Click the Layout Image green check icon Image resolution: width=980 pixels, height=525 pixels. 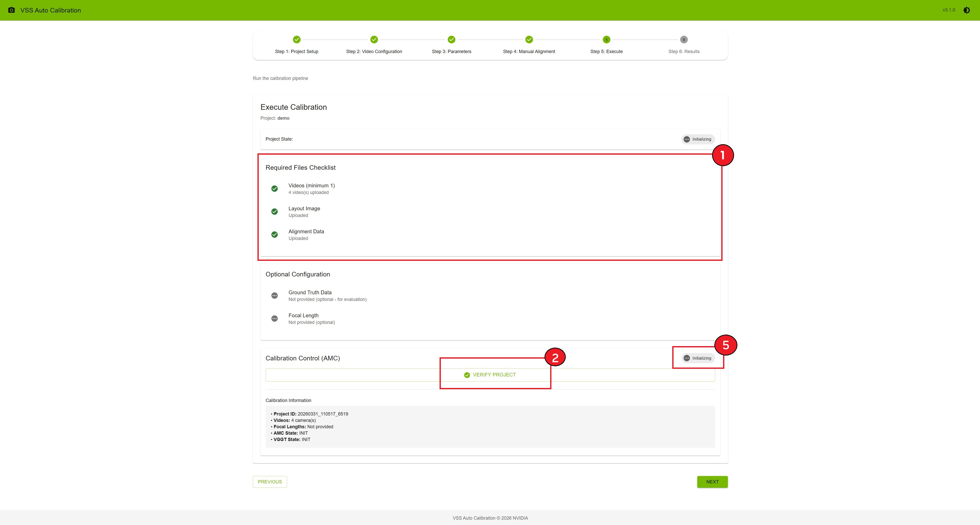(x=274, y=212)
